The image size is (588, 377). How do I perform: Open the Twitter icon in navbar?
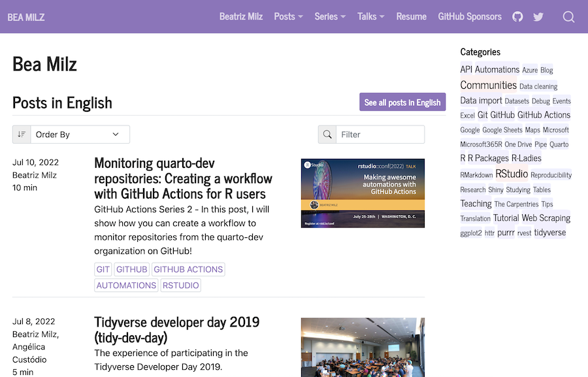tap(538, 17)
